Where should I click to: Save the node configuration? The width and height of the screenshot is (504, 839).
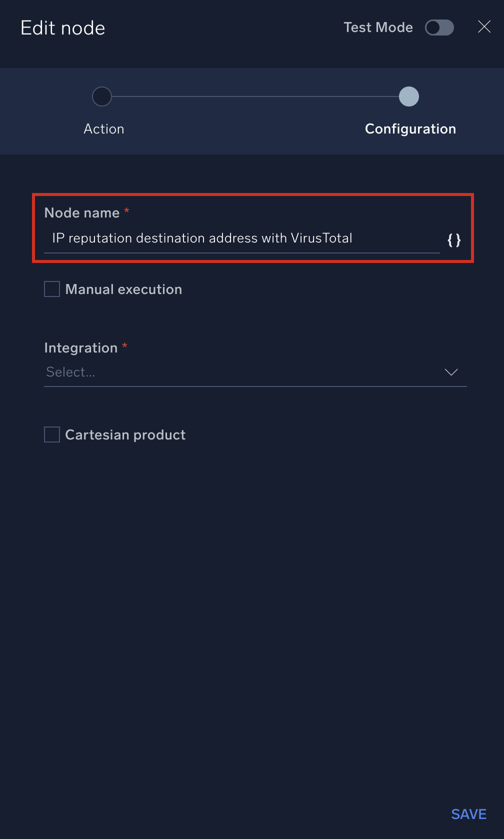coord(468,814)
